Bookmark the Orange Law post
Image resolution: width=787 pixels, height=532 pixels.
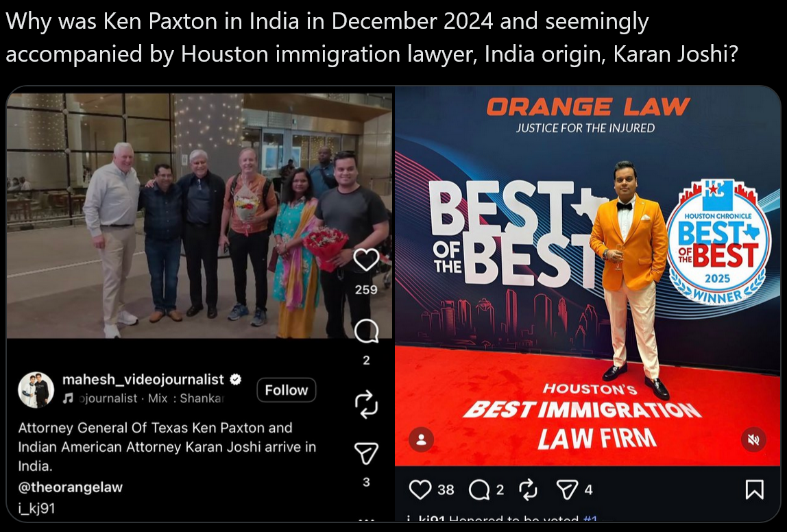click(754, 489)
